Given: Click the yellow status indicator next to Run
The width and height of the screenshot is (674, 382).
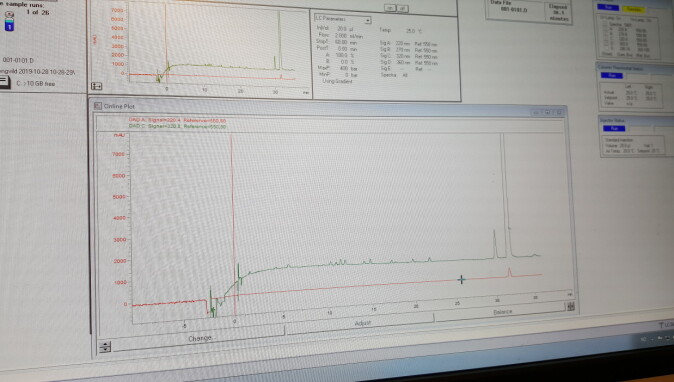Looking at the screenshot, I should coord(634,9).
